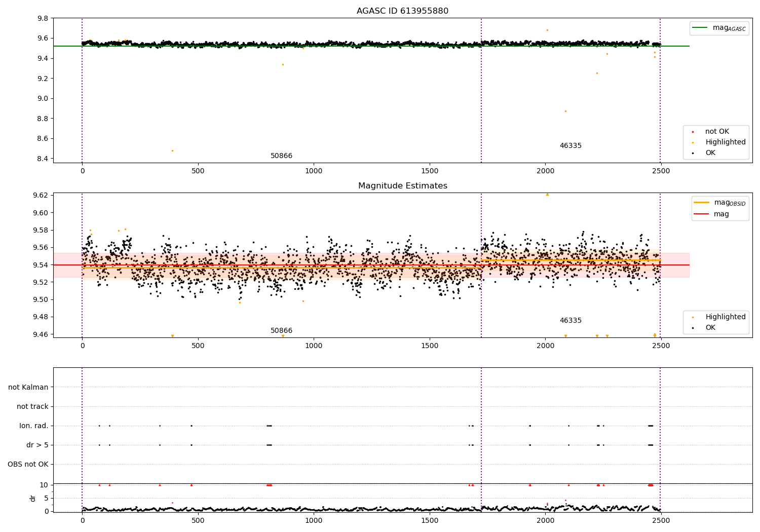The height and width of the screenshot is (532, 760).
Task: Click the orange outlier point near 8.5 magnitude
Action: [172, 150]
